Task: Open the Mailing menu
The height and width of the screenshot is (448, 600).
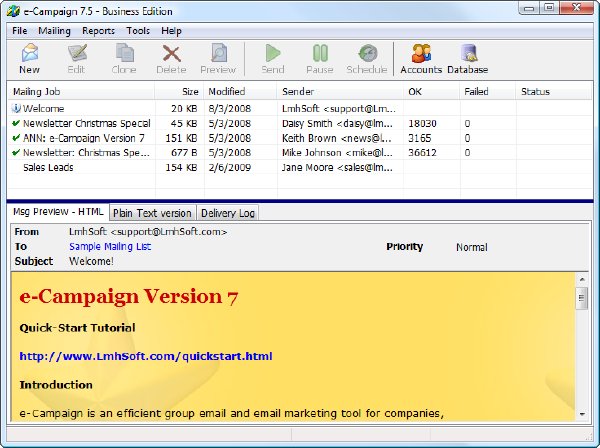Action: tap(54, 31)
